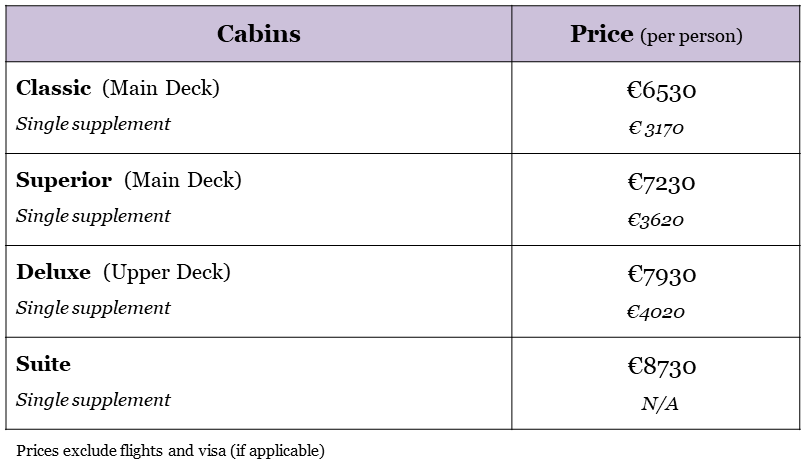This screenshot has width=805, height=463.
Task: Select the €7930 Deluxe price
Action: pyautogui.click(x=661, y=275)
